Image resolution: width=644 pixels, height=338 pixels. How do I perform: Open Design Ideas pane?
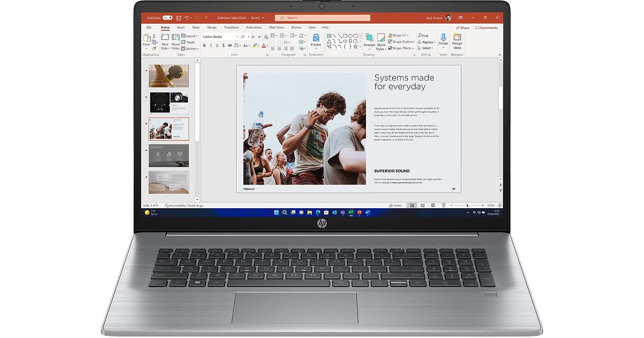tap(457, 41)
